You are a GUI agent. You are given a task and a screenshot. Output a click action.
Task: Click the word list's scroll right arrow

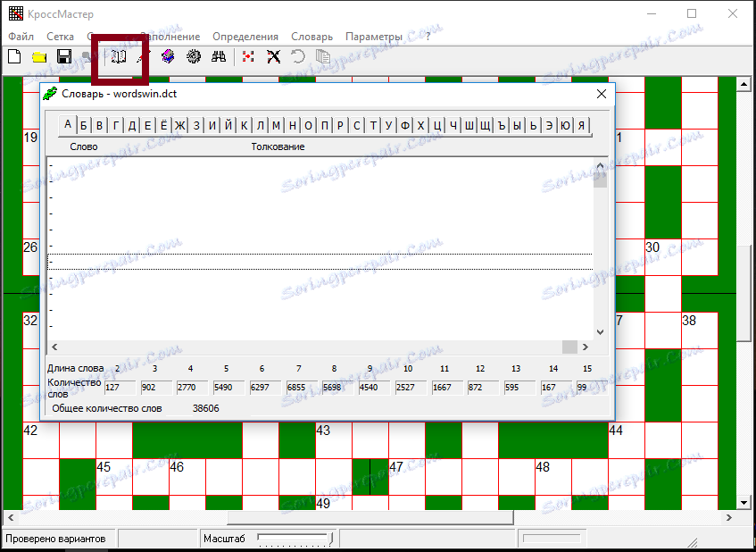pos(586,347)
